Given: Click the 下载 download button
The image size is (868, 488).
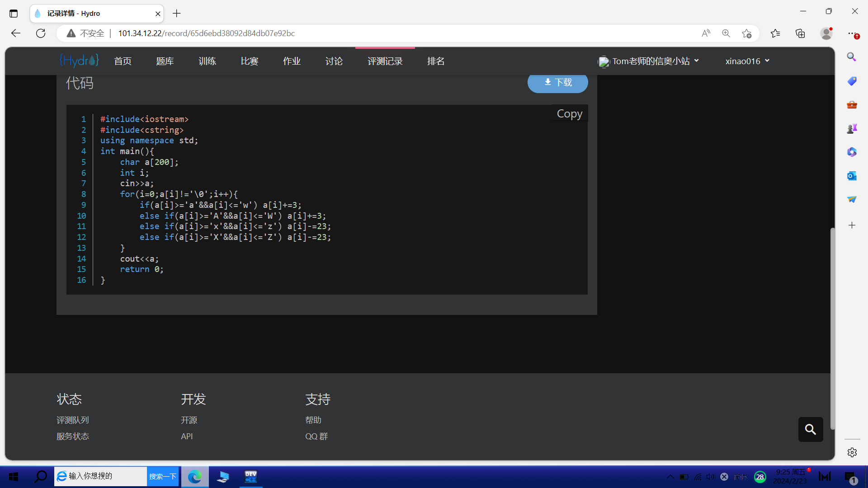Looking at the screenshot, I should tap(558, 82).
